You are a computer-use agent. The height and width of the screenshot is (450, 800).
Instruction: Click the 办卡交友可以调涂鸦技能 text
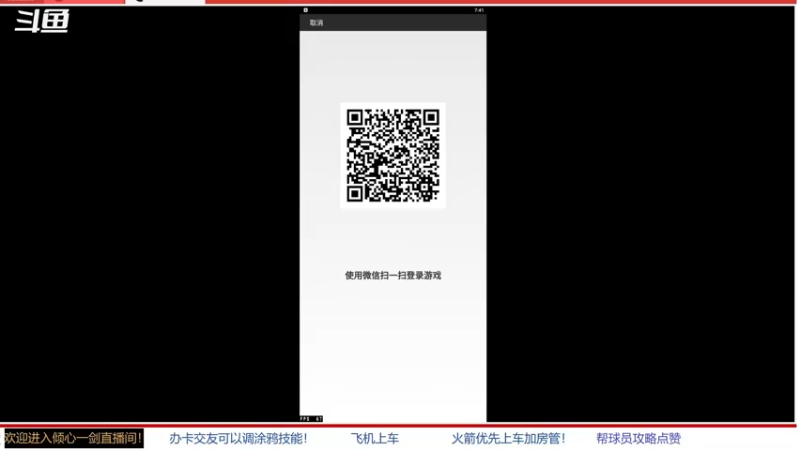tap(239, 439)
